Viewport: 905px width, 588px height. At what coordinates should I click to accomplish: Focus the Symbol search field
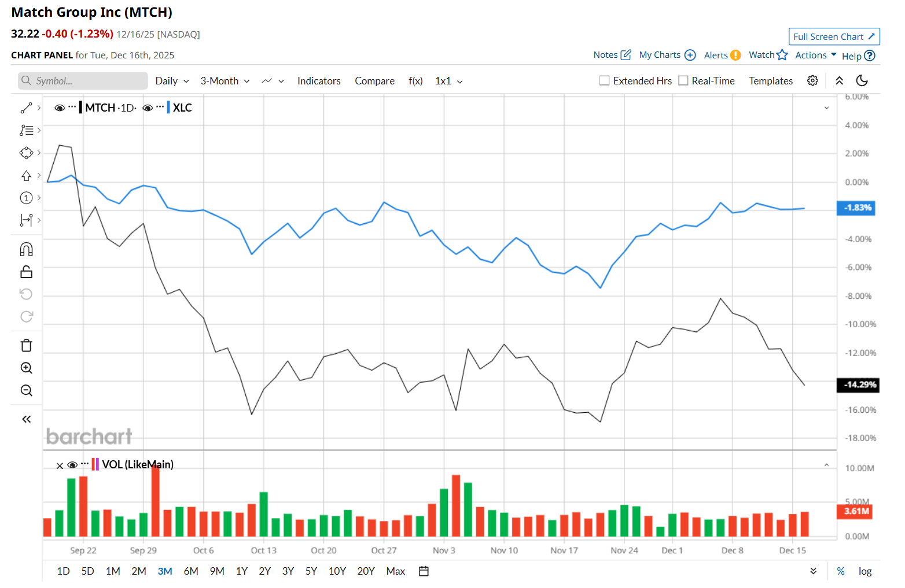[83, 81]
